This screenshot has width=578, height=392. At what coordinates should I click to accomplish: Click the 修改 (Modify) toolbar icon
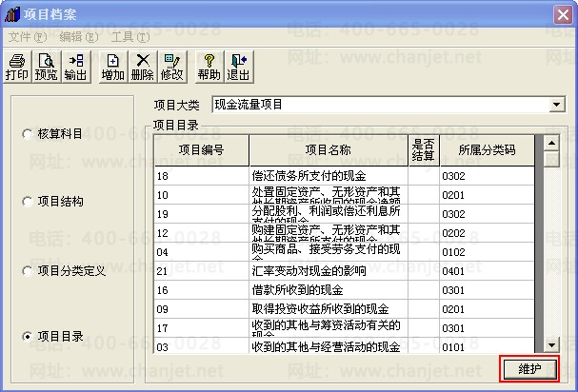[171, 67]
